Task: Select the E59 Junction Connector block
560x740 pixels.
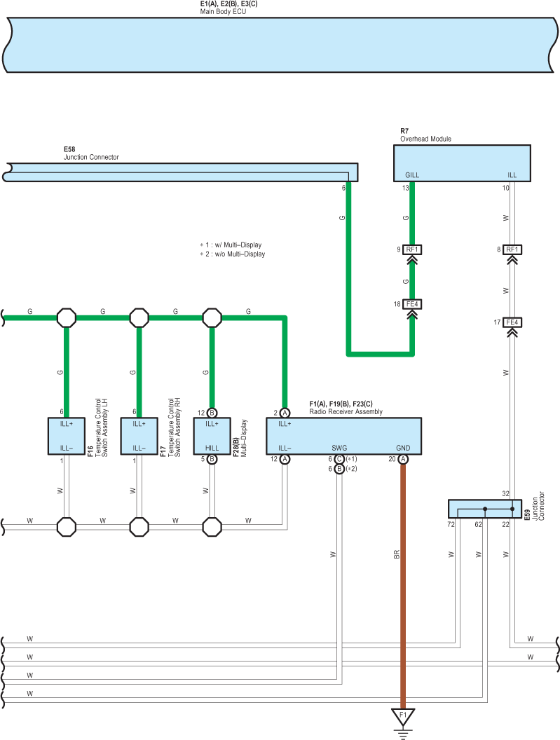Action: click(x=485, y=509)
